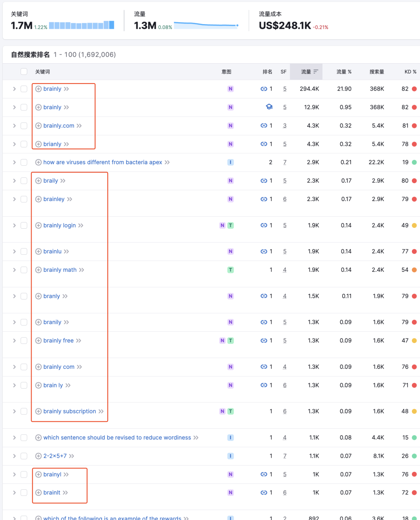Image resolution: width=420 pixels, height=520 pixels.
Task: Open the brainly com keyword link
Action: [59, 367]
